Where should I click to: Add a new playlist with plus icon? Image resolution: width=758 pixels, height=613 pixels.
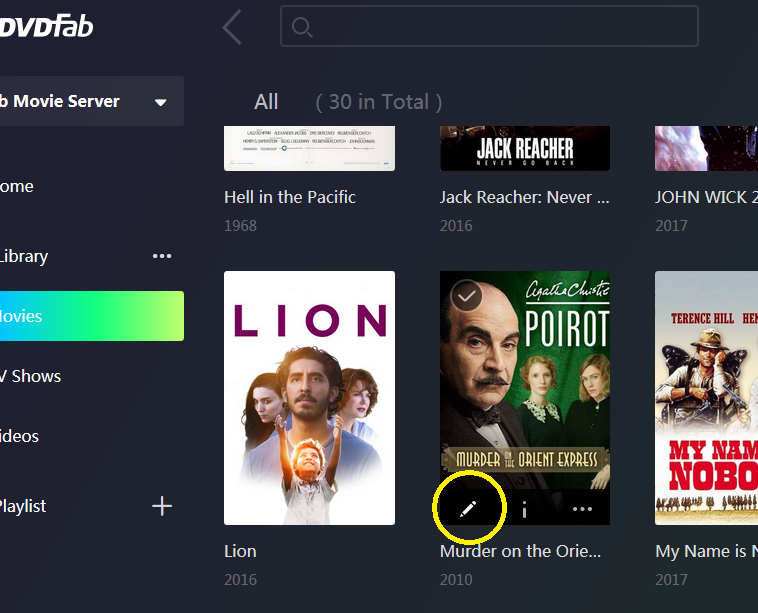coord(162,506)
